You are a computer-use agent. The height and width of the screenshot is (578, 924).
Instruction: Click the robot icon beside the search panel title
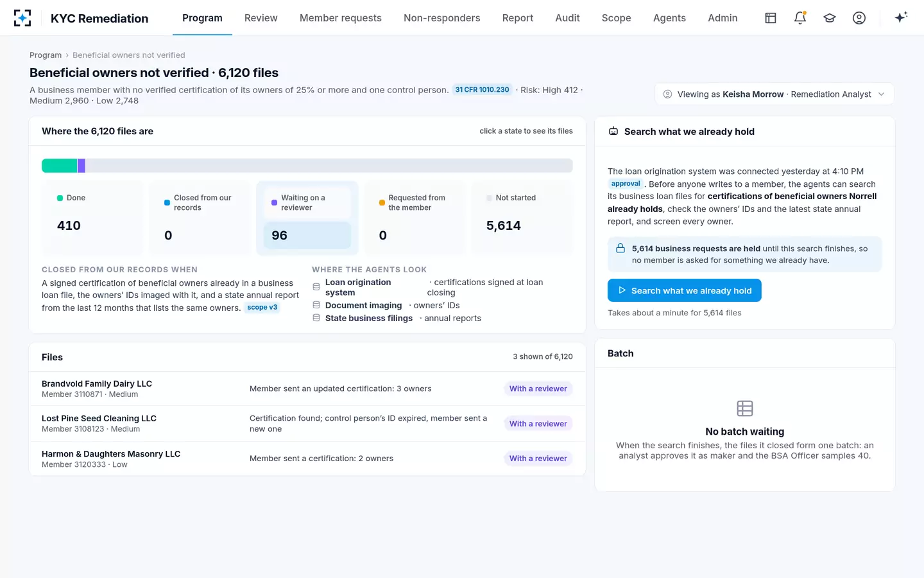click(x=613, y=132)
